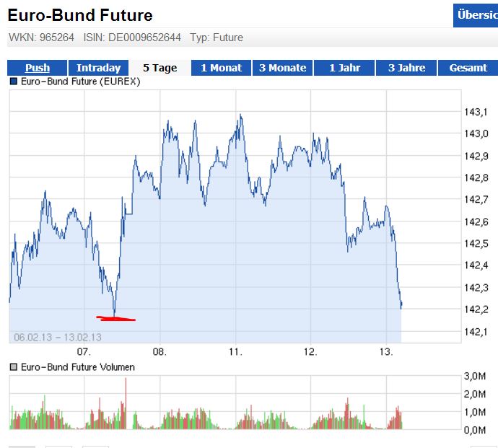Click the Euro-Bund Future (EUREX) legend label
Image resolution: width=498 pixels, height=448 pixels.
[x=79, y=82]
